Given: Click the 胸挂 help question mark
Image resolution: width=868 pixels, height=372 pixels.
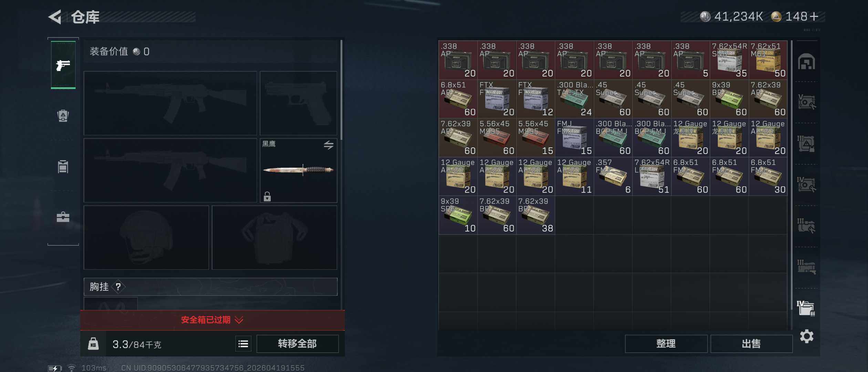Looking at the screenshot, I should pos(118,287).
